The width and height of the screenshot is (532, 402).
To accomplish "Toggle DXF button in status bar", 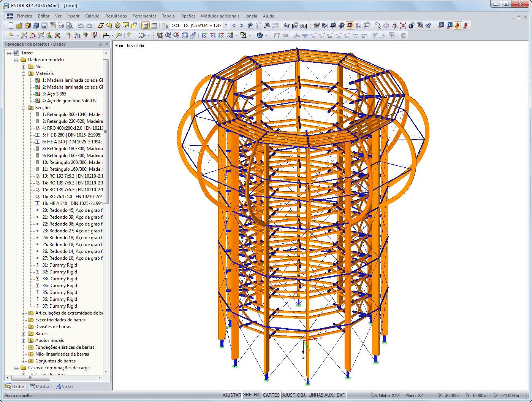I will tap(341, 395).
